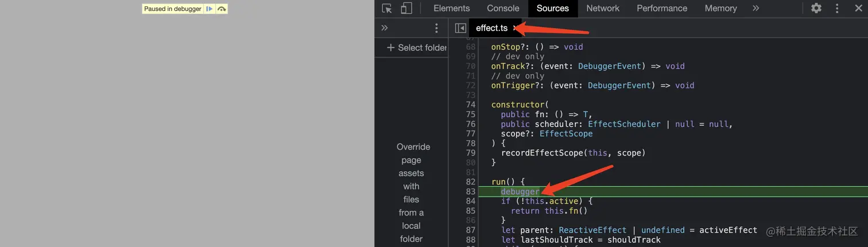Screen dimensions: 868x247
Task: Select the effect.ts file tab
Action: [492, 28]
